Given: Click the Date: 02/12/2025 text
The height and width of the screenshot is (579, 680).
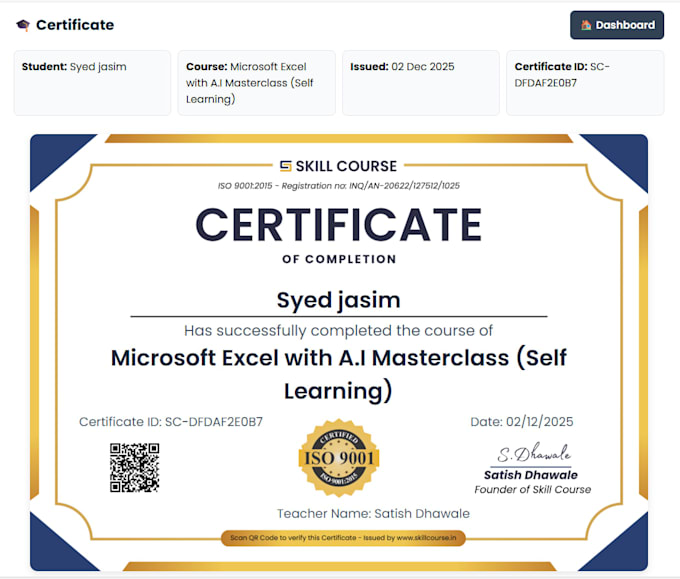Looking at the screenshot, I should 522,422.
